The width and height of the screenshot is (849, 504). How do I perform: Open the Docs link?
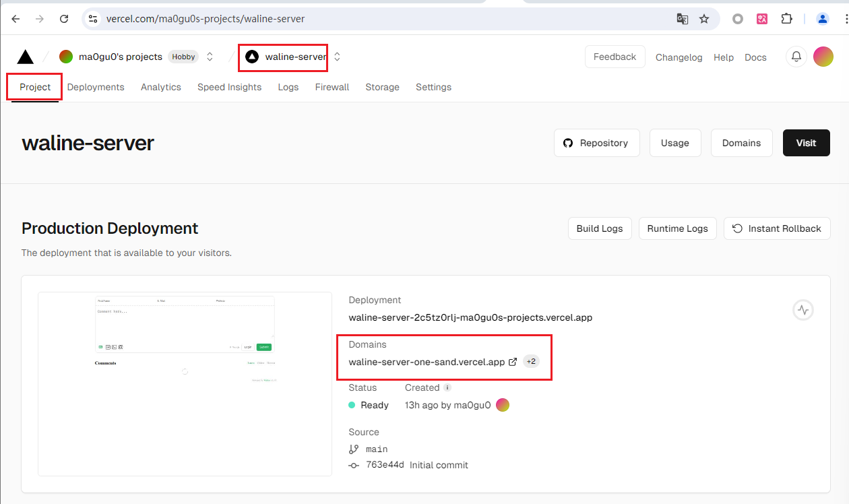755,57
